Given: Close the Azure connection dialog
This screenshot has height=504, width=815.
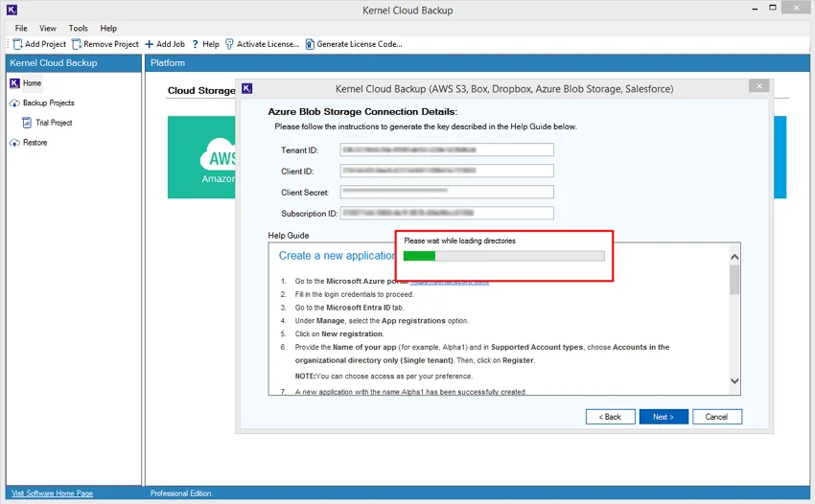Looking at the screenshot, I should 758,86.
